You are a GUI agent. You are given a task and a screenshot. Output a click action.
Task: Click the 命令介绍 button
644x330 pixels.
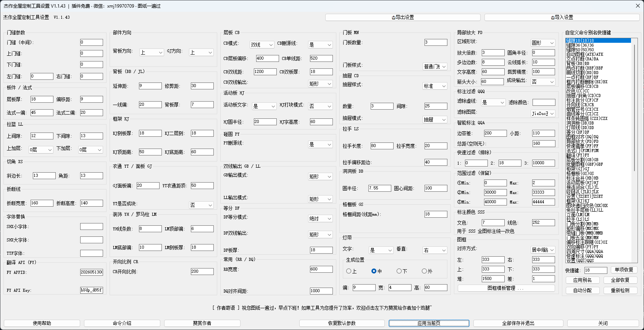122,323
